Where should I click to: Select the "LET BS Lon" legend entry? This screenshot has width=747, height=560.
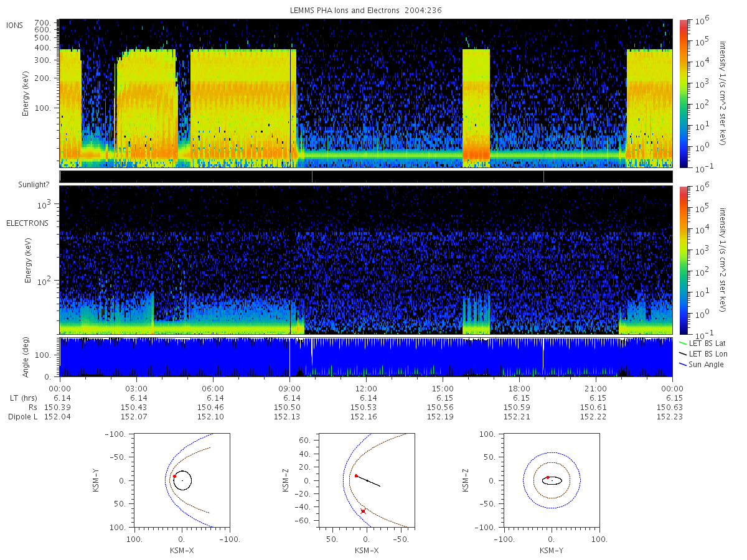pos(703,353)
